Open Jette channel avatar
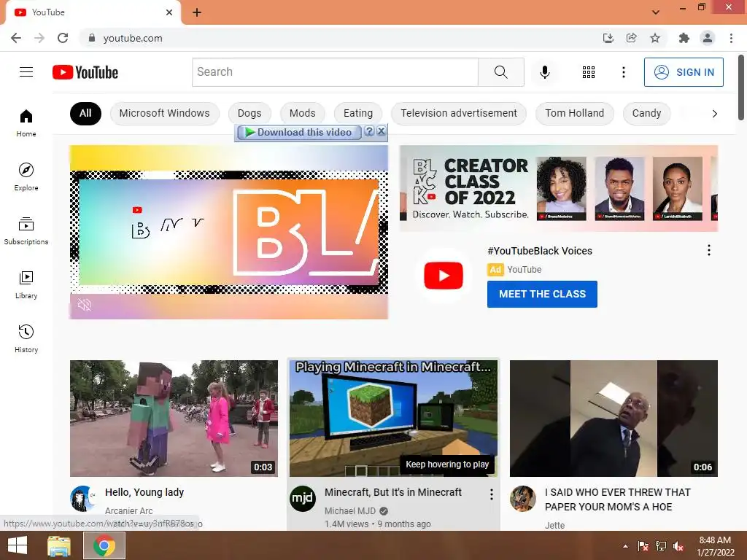 click(522, 499)
